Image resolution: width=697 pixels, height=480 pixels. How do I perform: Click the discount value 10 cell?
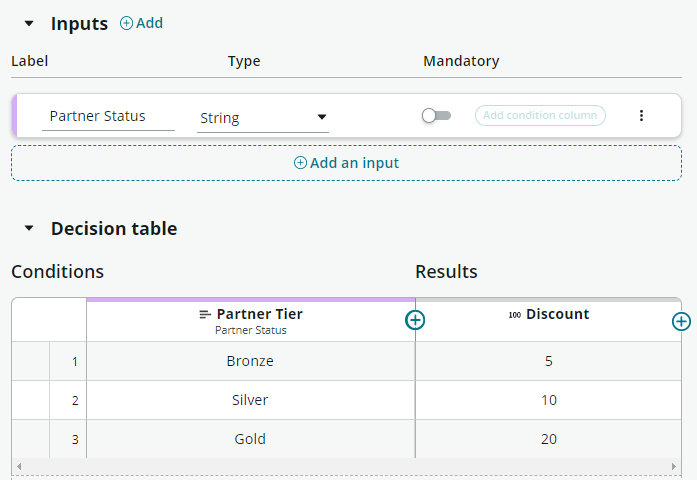549,400
